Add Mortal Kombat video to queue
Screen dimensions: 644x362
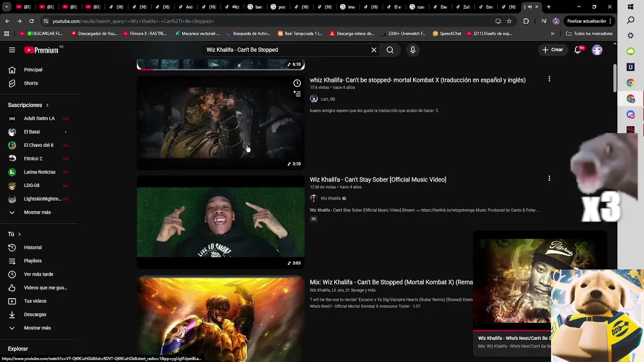coord(297,94)
